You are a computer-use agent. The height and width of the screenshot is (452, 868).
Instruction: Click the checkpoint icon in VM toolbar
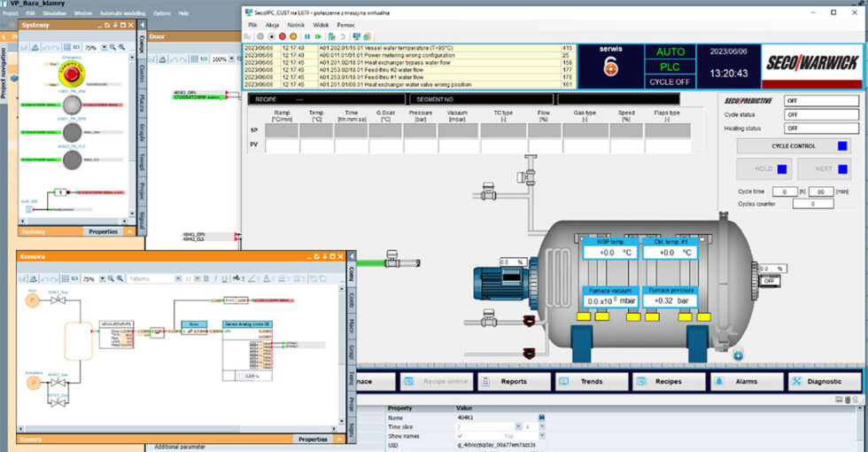point(331,36)
